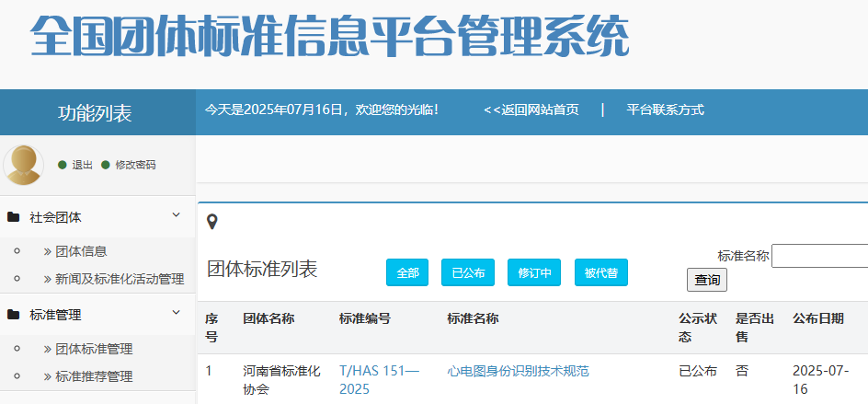Click the 修改密码 link
Viewport: 868px width, 404px height.
point(136,165)
